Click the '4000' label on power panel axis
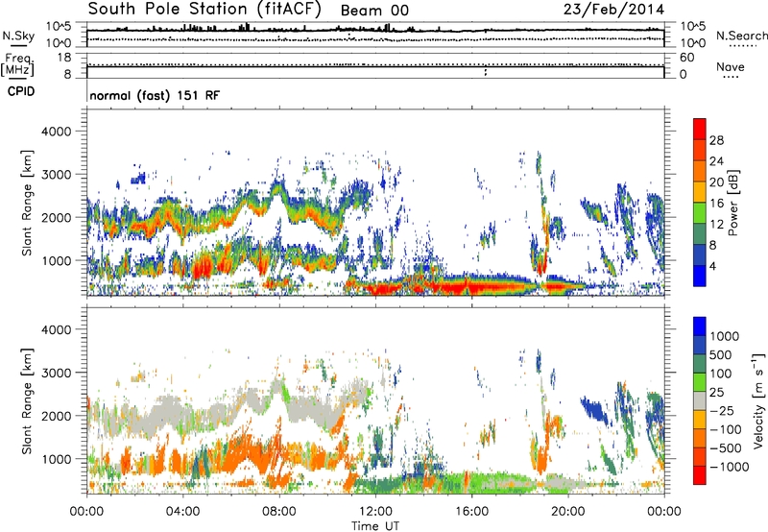This screenshot has width=768, height=532. (56, 132)
